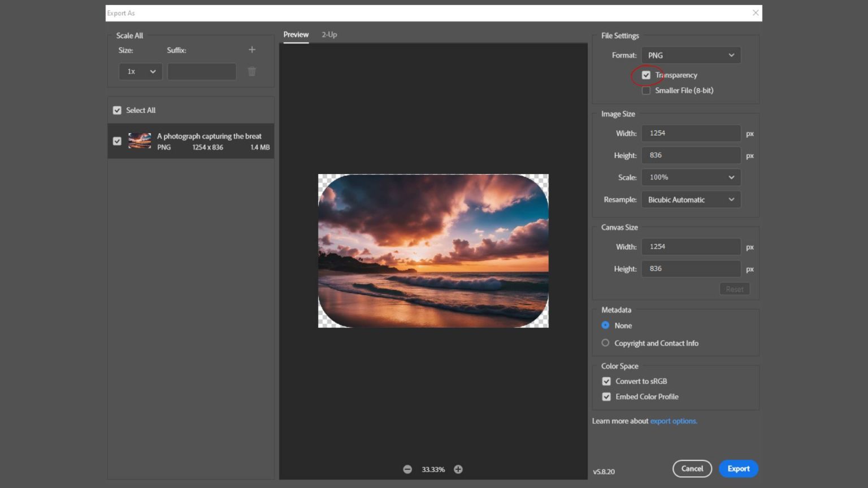Disable Convert to sRGB

coord(606,381)
